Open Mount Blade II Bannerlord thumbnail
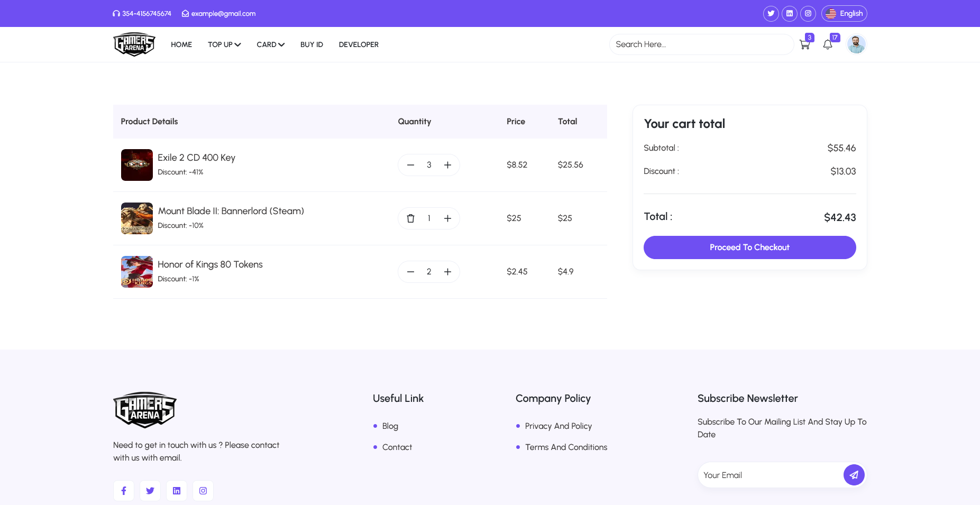The image size is (980, 505). pyautogui.click(x=137, y=218)
